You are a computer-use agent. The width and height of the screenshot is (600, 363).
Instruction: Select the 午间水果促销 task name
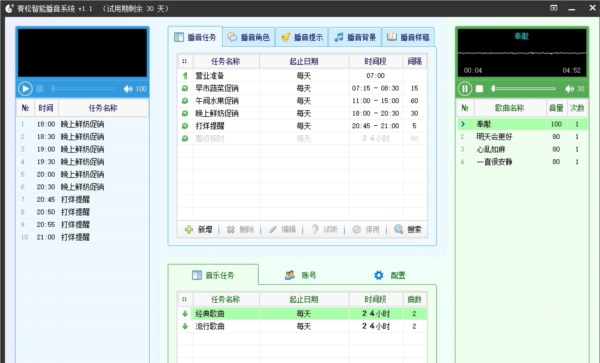coord(217,101)
